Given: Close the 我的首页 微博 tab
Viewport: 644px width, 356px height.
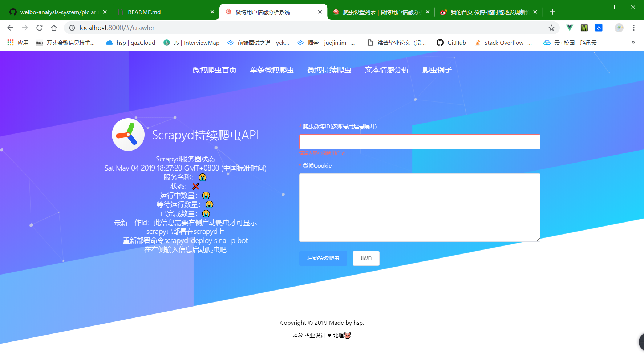Looking at the screenshot, I should click(x=535, y=12).
